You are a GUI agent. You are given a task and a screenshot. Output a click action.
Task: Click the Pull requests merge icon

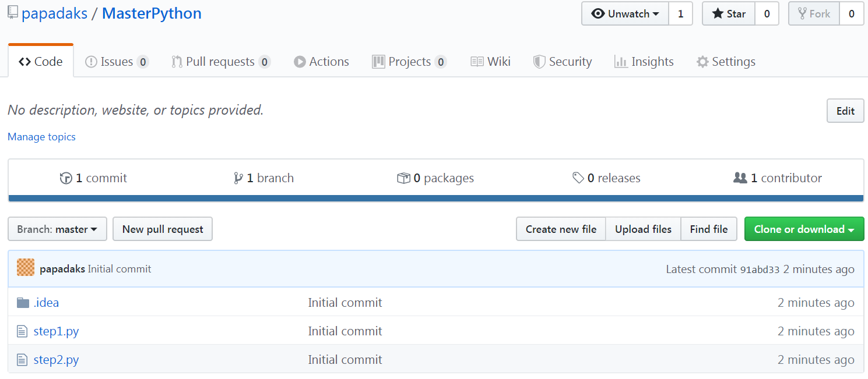click(x=177, y=62)
